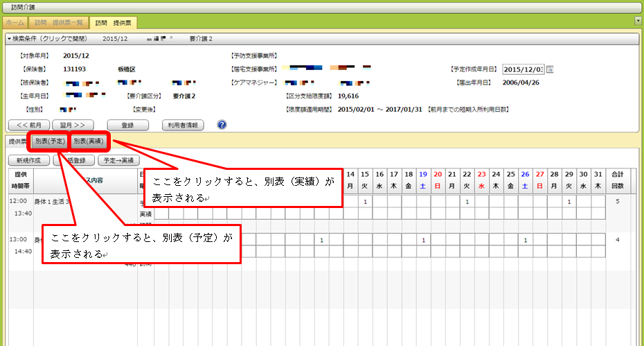This screenshot has width=644, height=346.
Task: Open the tab list dropdown arrow at far right
Action: [x=638, y=21]
